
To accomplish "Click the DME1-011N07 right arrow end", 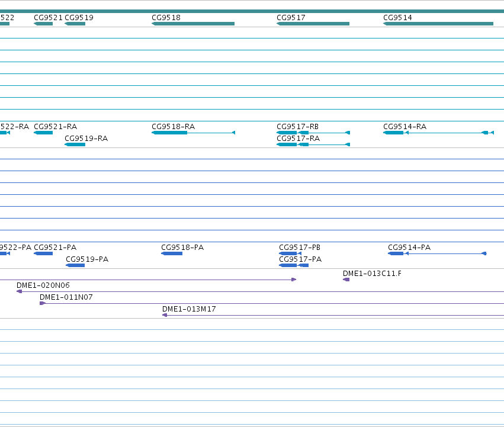I will tap(43, 304).
